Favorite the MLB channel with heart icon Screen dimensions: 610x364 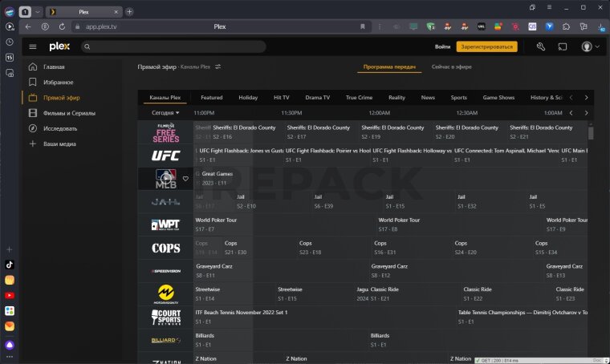[185, 178]
